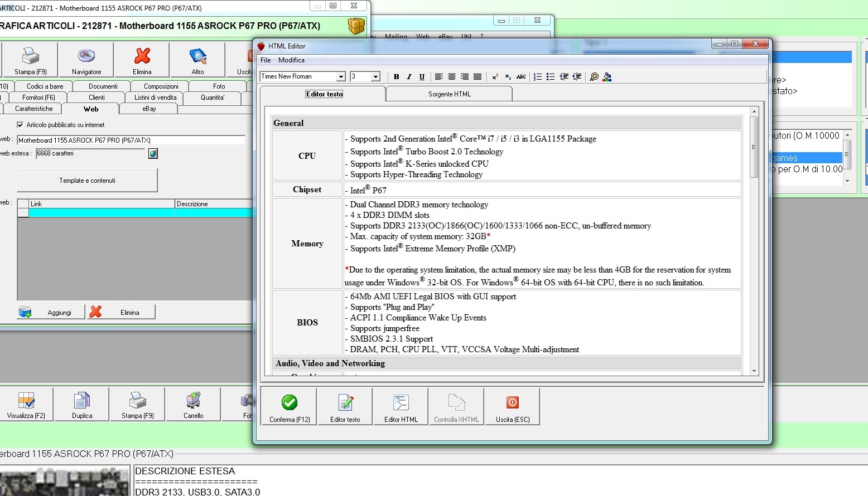Click the Editor testo bottom button
Image resolution: width=868 pixels, height=496 pixels.
(x=345, y=407)
